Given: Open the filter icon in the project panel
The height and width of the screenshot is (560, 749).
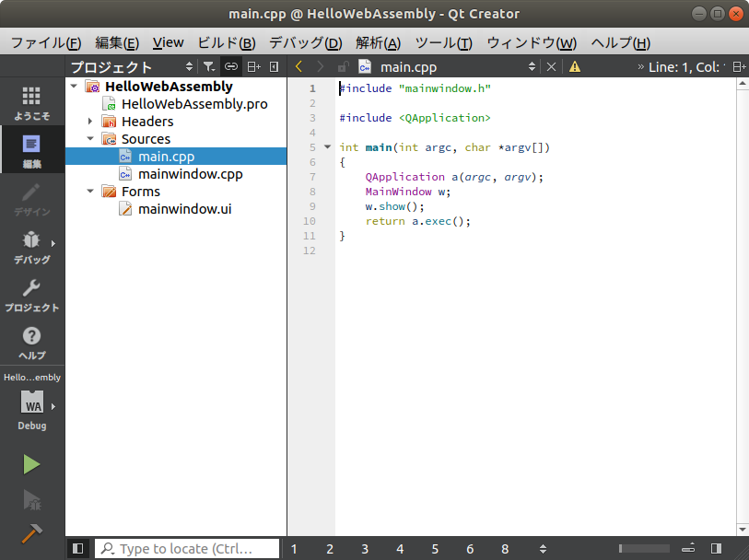Looking at the screenshot, I should [x=209, y=66].
